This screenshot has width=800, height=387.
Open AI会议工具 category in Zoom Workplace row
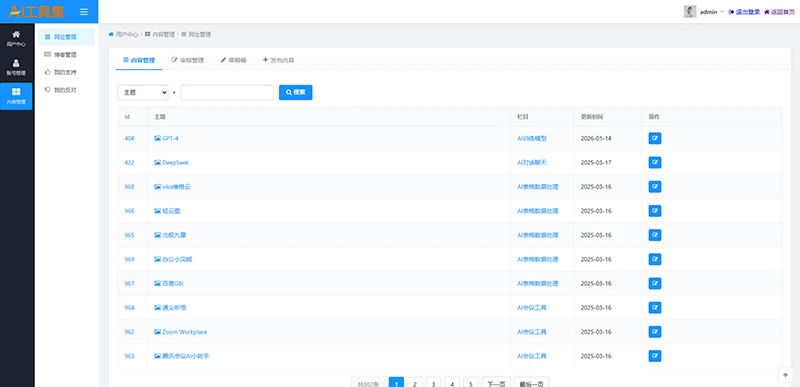[x=532, y=332]
